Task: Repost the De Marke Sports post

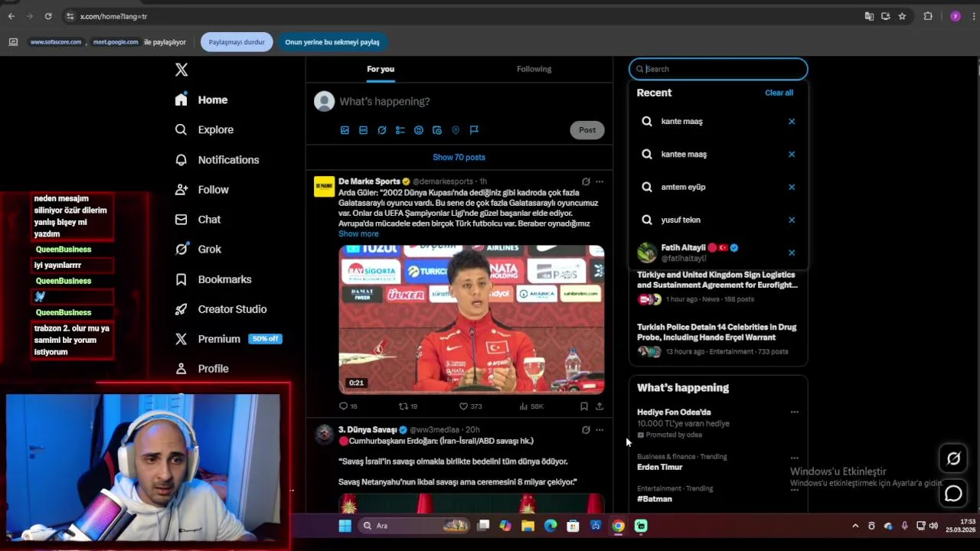Action: coord(408,406)
